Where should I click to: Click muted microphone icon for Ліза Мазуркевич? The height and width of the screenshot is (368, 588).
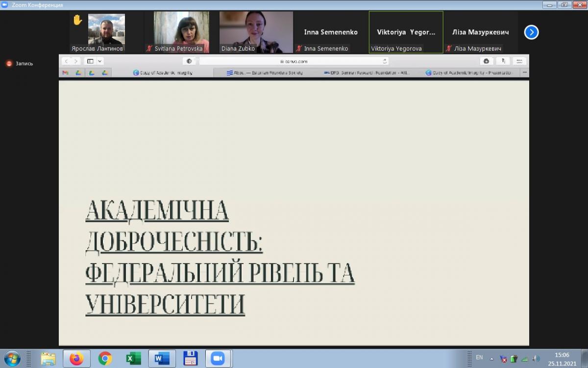pos(448,49)
